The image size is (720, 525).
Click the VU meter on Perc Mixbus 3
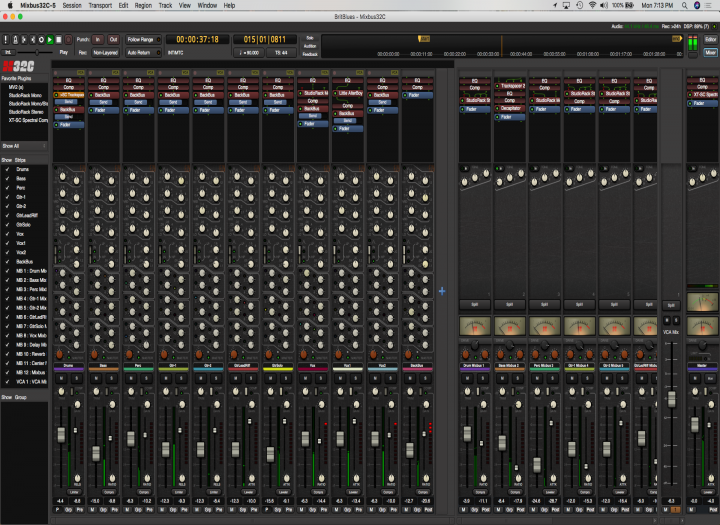tap(545, 326)
